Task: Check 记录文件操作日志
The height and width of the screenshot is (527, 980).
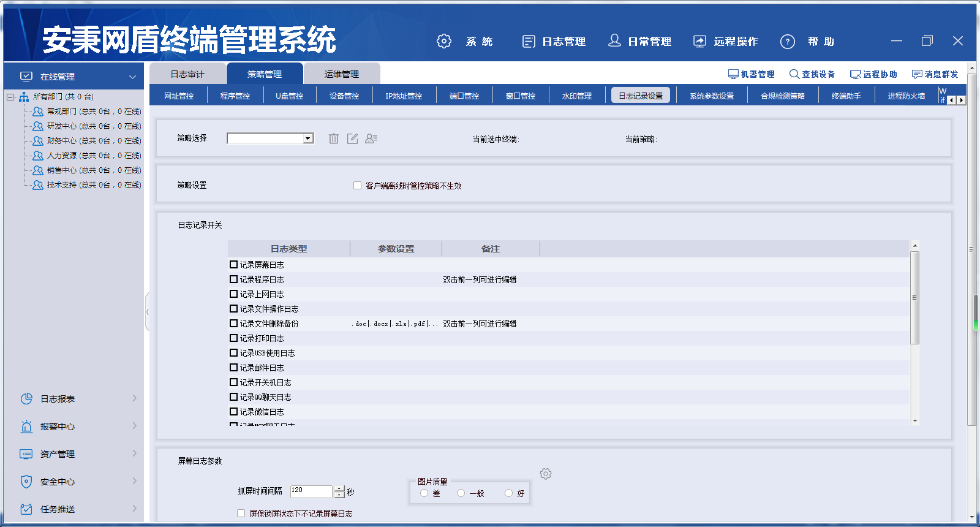Action: point(233,309)
